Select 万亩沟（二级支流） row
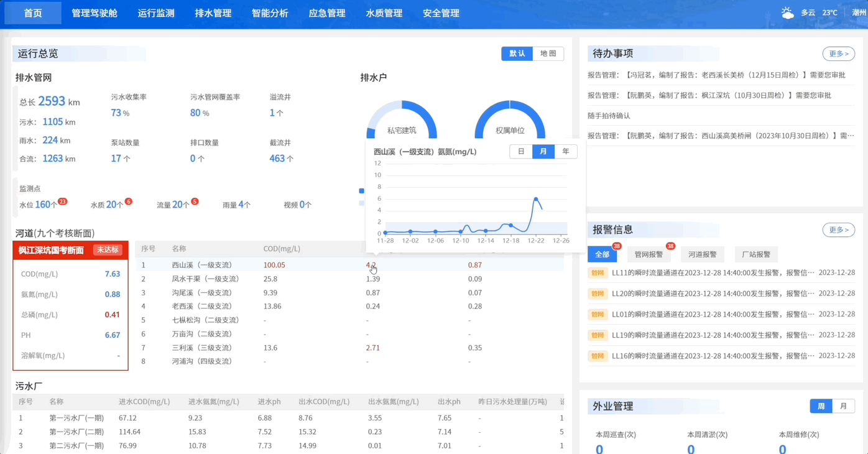Viewport: 868px width, 454px height. pos(349,334)
